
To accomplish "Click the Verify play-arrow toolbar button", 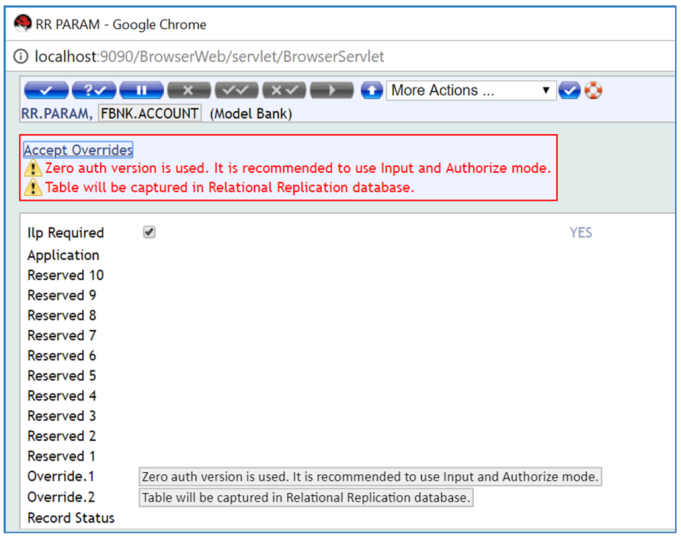I will (x=331, y=90).
